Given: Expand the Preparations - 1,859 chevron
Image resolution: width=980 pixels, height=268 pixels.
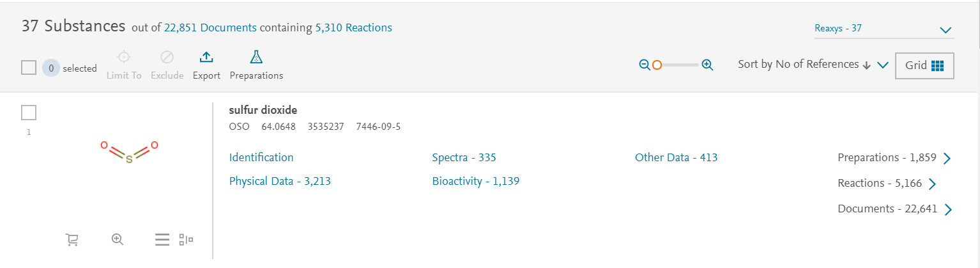Looking at the screenshot, I should (x=947, y=159).
